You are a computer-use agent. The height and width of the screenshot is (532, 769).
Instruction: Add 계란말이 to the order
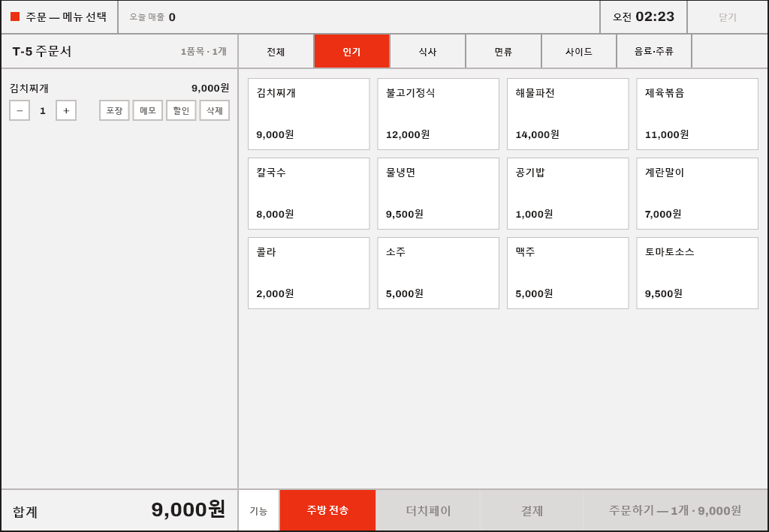point(698,194)
